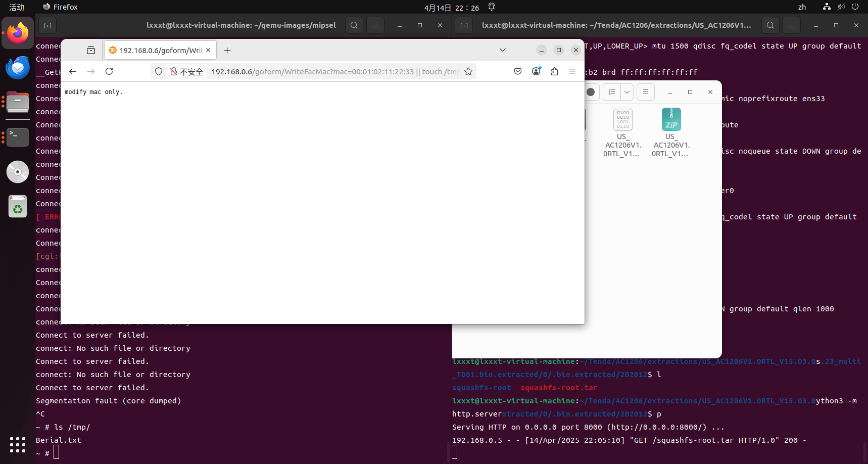Open the muted volume icon in top bar

[841, 7]
